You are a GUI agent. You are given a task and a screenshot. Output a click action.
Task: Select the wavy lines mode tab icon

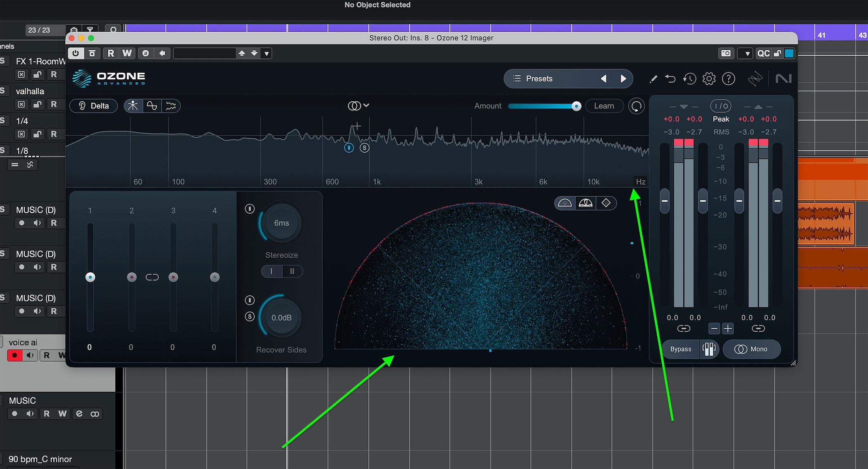[171, 106]
